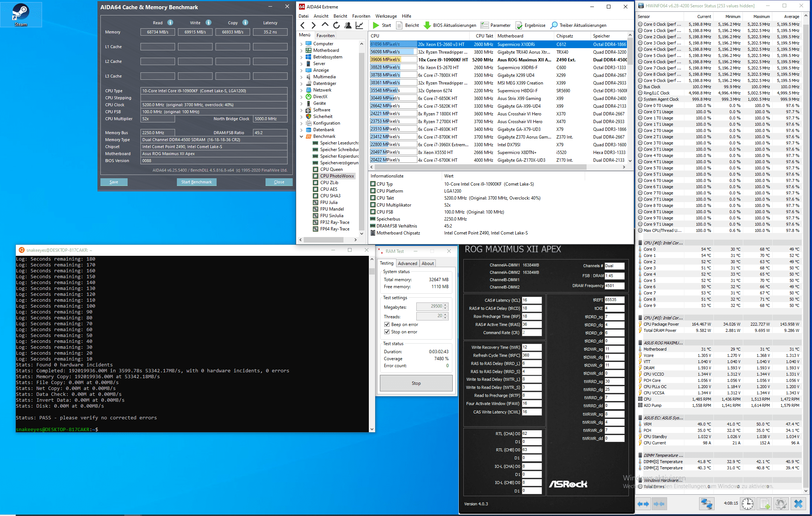
Task: Click Stop button in RAM Test
Action: point(416,383)
